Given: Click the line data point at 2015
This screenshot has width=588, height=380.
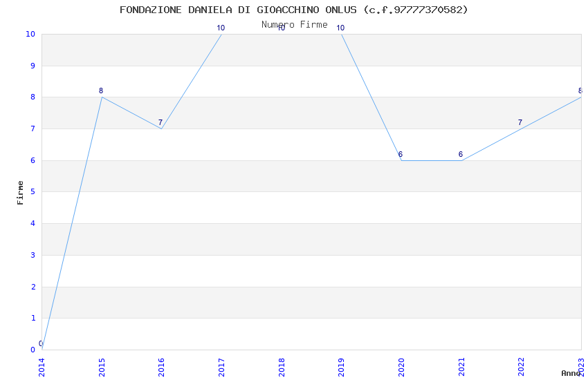Looking at the screenshot, I should point(102,97).
